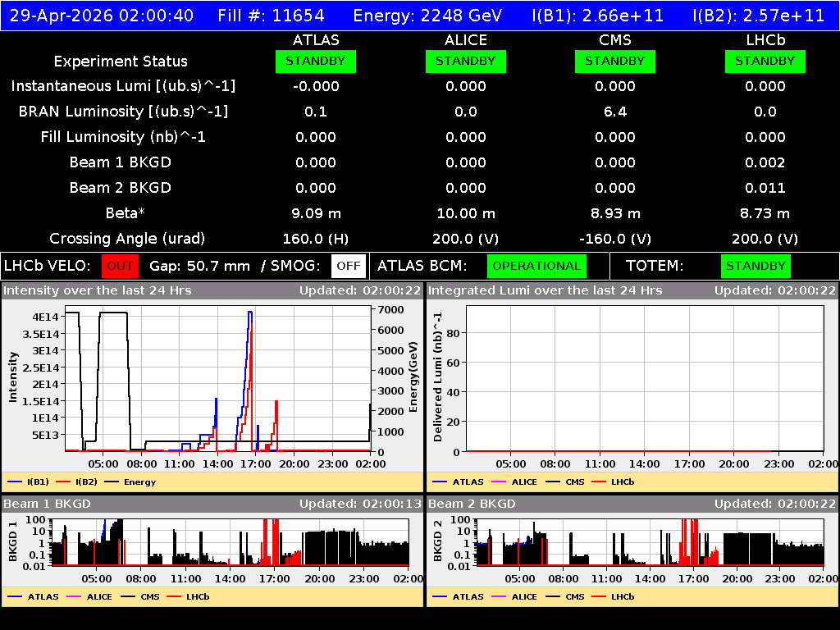Click the Beam 2 BKGD chart title

click(x=472, y=504)
